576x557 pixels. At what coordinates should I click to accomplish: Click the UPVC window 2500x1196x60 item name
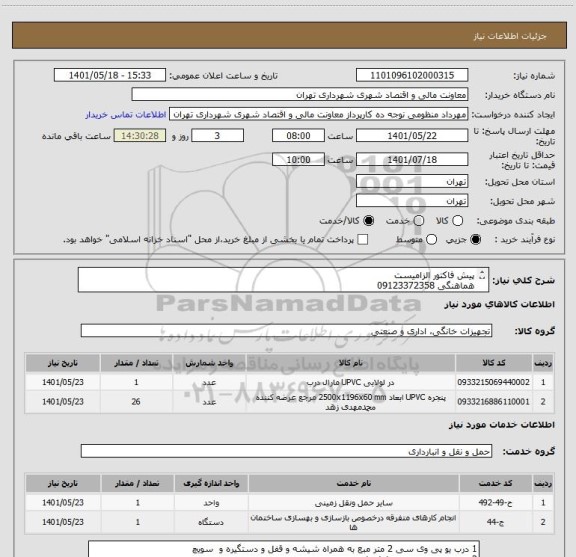350,402
